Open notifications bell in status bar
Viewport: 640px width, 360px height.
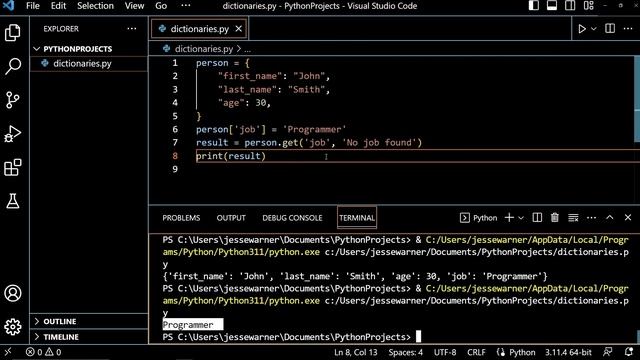pyautogui.click(x=629, y=352)
